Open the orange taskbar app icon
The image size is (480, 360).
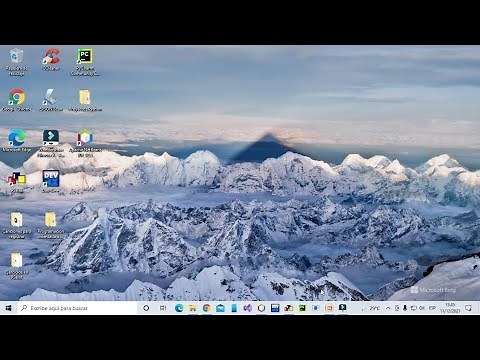(329, 308)
